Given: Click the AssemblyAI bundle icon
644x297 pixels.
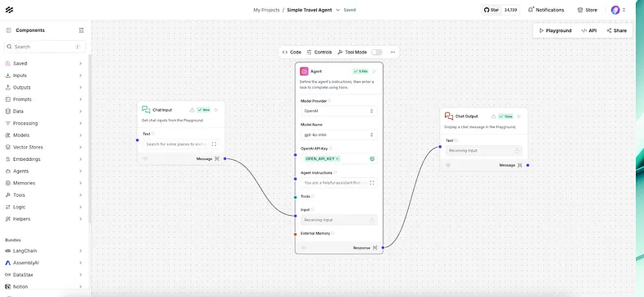Looking at the screenshot, I should (x=8, y=263).
